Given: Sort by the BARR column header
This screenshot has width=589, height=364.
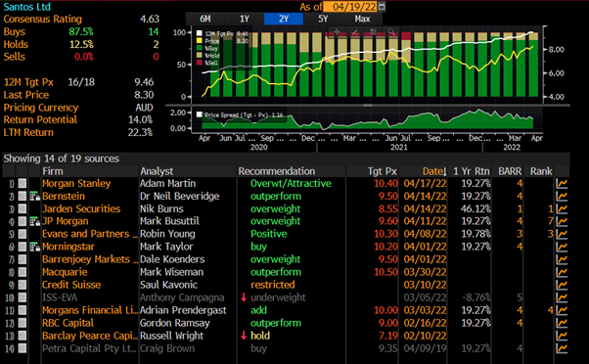Looking at the screenshot, I should pyautogui.click(x=510, y=171).
